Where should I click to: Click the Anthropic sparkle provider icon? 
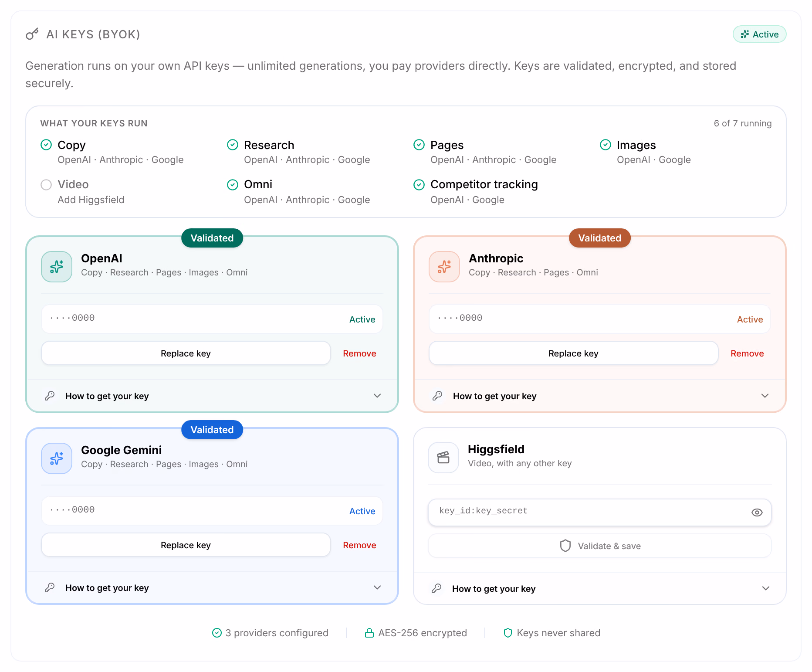pyautogui.click(x=444, y=267)
